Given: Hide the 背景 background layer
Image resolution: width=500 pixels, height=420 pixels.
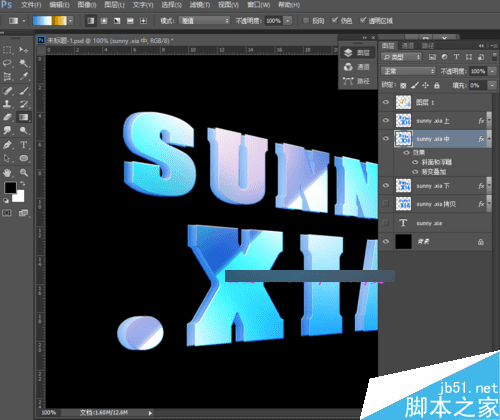Looking at the screenshot, I should tap(386, 241).
